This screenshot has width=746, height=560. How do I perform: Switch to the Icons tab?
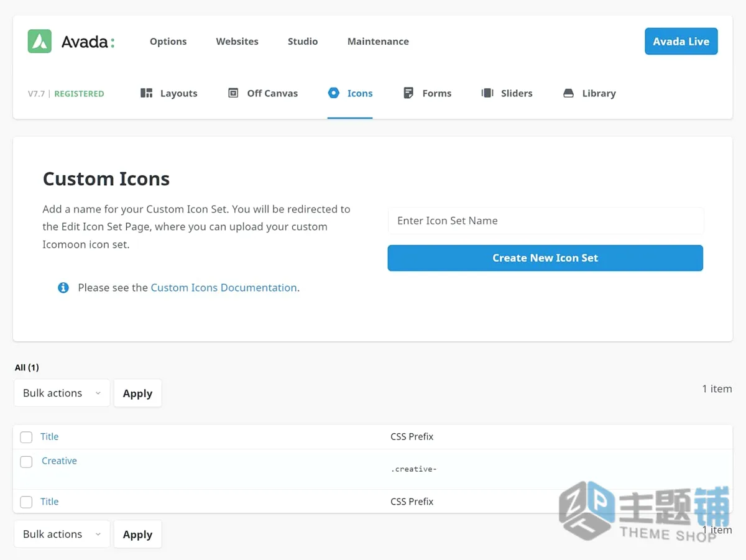coord(350,93)
